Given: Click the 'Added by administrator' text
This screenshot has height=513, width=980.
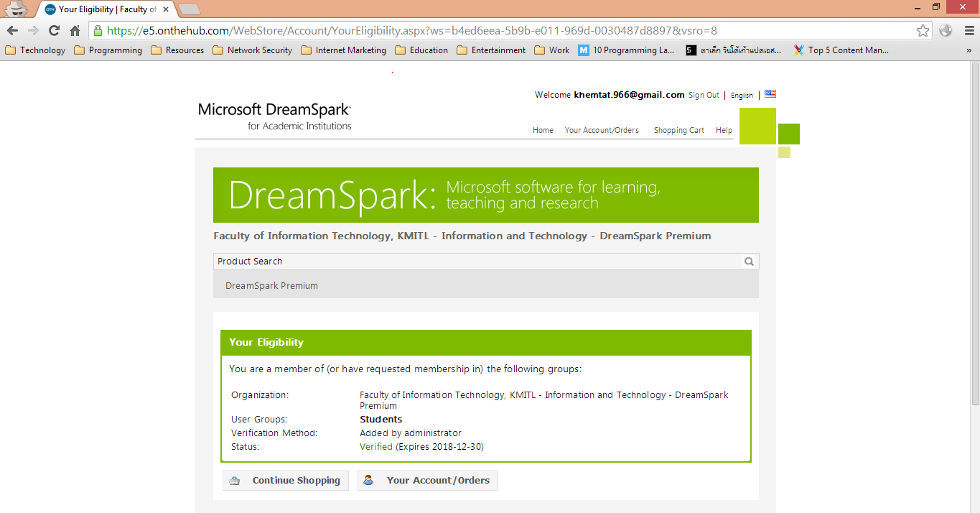Looking at the screenshot, I should pos(411,433).
